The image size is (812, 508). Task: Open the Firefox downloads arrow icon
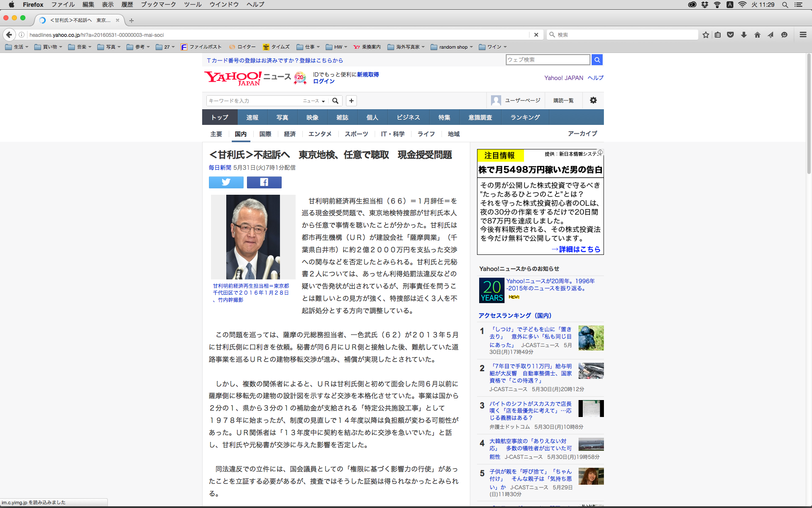743,35
